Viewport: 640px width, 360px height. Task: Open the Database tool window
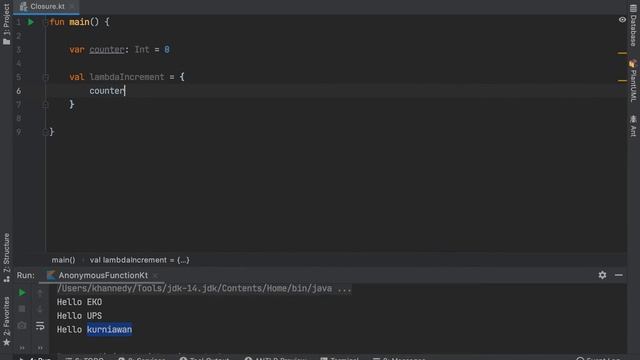pos(633,25)
